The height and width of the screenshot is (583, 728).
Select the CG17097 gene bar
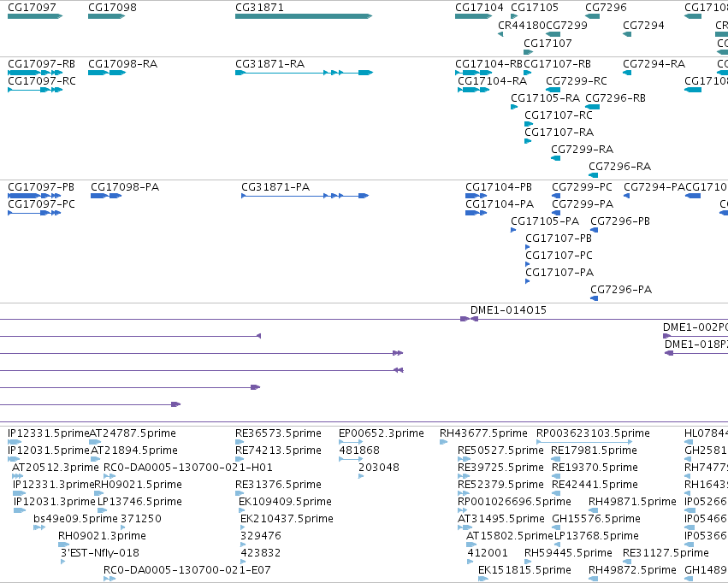click(x=35, y=16)
